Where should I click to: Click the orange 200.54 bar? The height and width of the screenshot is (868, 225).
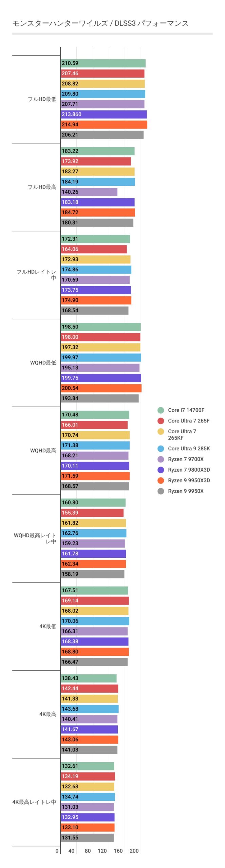point(101,388)
